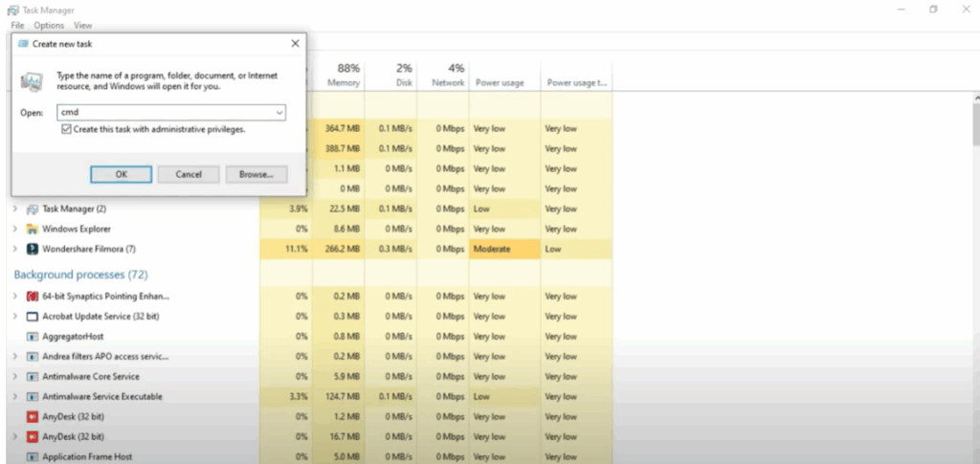Expand the Antimalware Service Executable row
Image resolution: width=980 pixels, height=464 pixels.
pyautogui.click(x=15, y=397)
